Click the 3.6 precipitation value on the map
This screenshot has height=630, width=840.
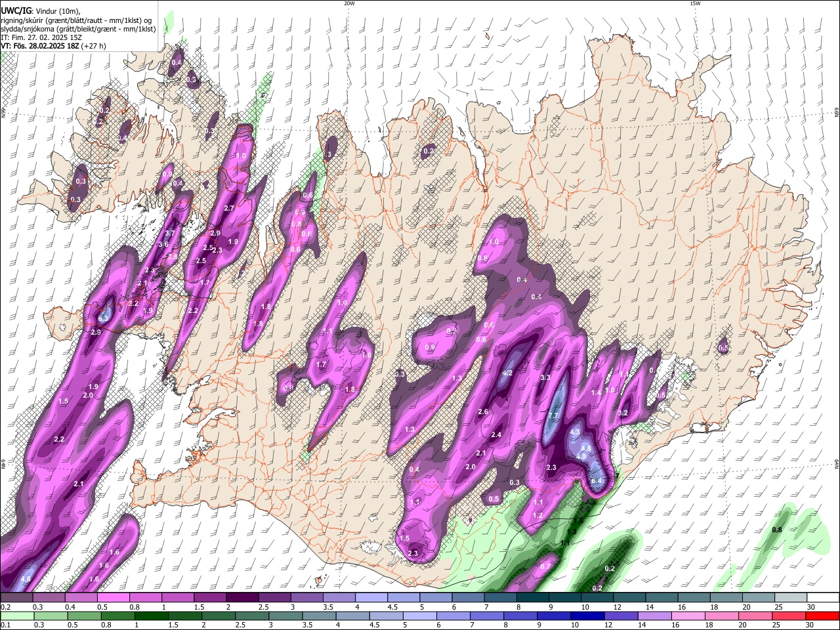[x=164, y=245]
